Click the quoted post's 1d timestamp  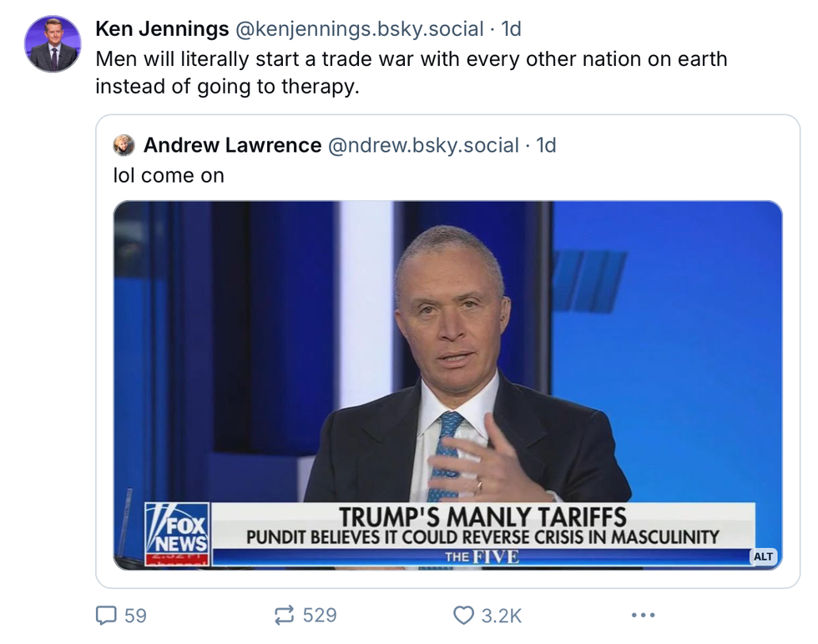coord(546,145)
